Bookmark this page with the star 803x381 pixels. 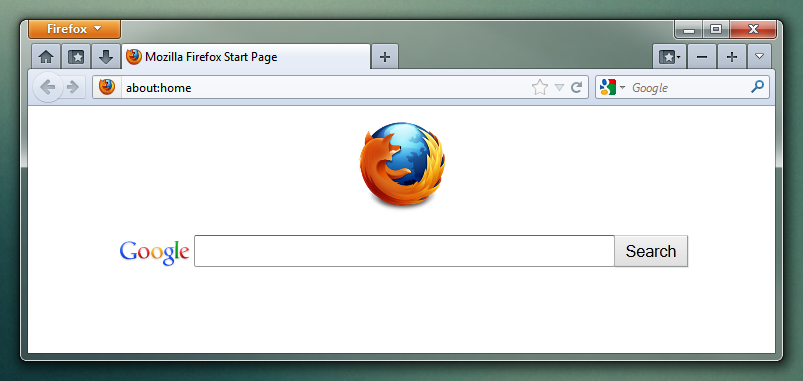pyautogui.click(x=540, y=88)
